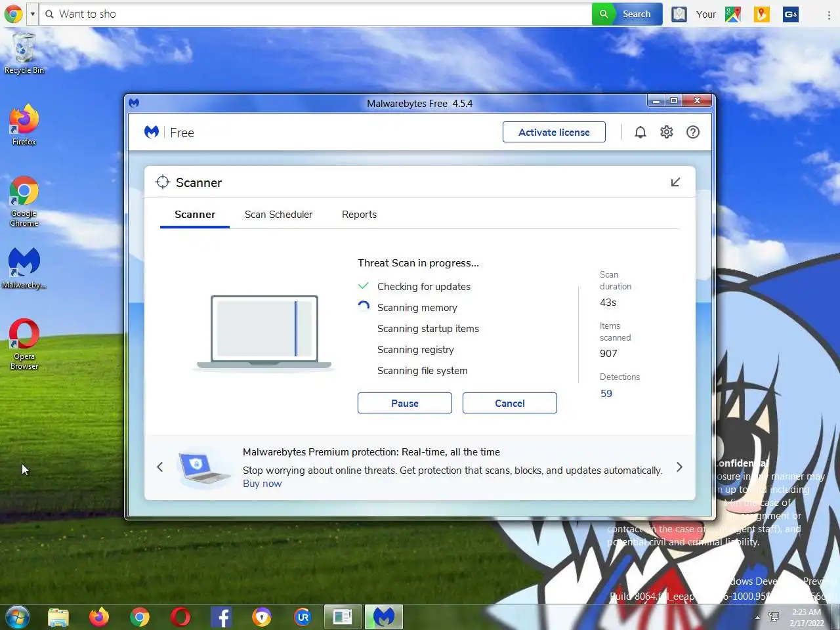The image size is (840, 630).
Task: Open the Facebook taskbar shortcut
Action: pos(221,617)
